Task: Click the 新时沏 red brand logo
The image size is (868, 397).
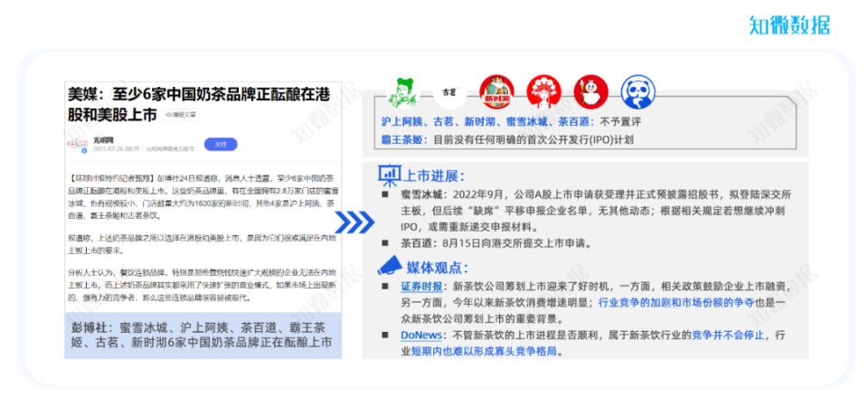Action: click(496, 92)
